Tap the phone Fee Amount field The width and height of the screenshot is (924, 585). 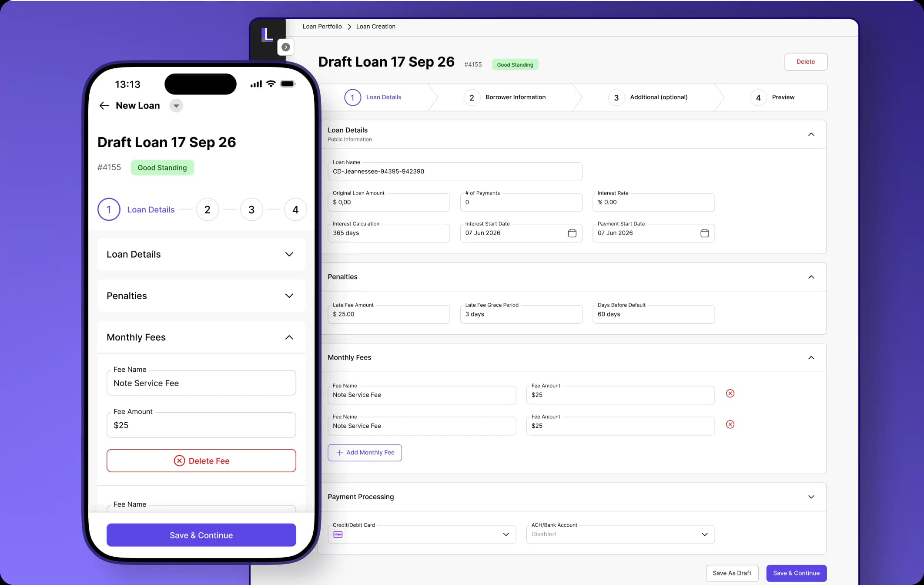tap(201, 425)
